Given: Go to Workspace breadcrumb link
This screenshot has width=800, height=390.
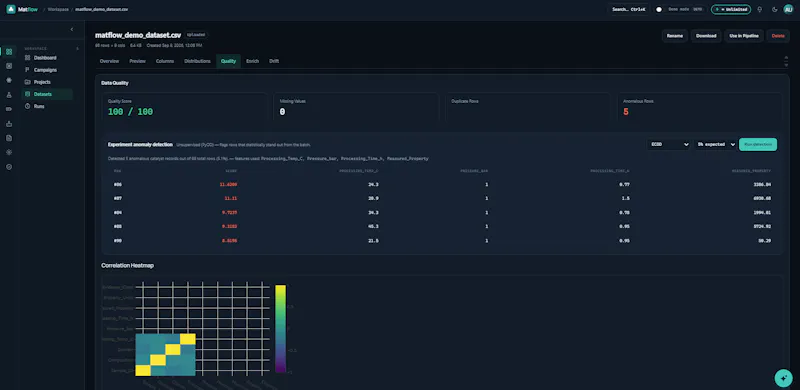Looking at the screenshot, I should pos(57,10).
